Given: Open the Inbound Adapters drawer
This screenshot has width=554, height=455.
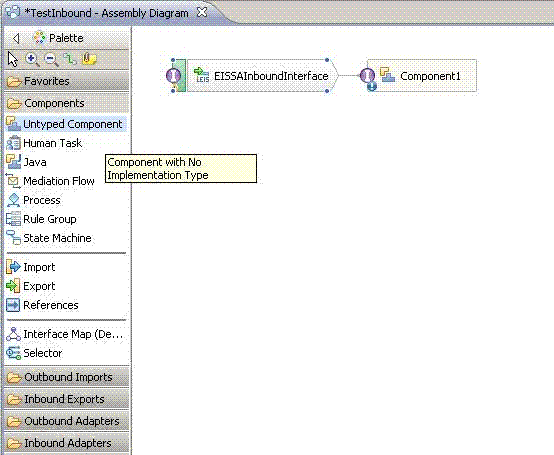Looking at the screenshot, I should pos(67,443).
